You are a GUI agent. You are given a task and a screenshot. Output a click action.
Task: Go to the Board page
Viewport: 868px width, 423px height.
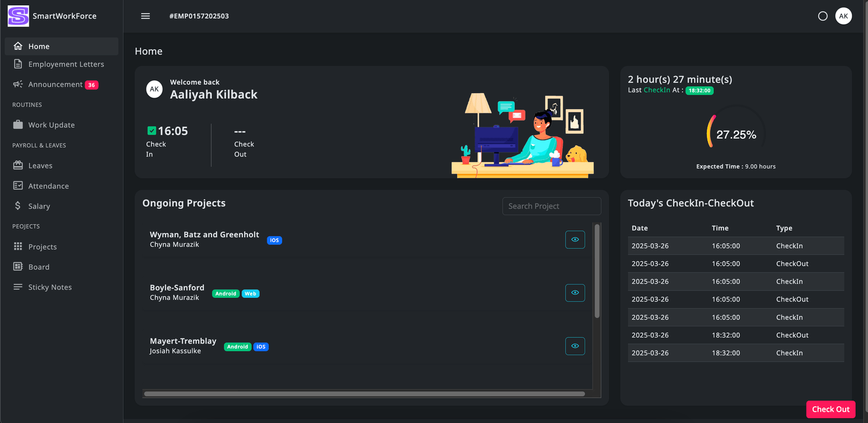click(39, 267)
